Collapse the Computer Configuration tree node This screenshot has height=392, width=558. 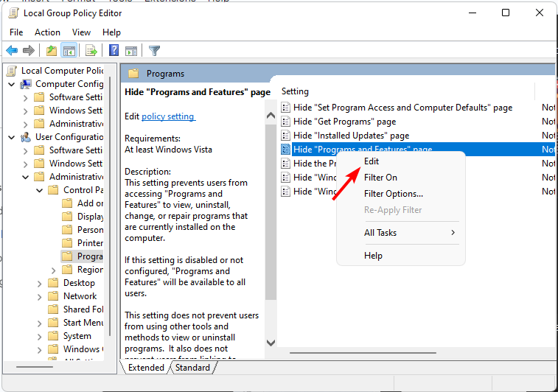pos(12,84)
